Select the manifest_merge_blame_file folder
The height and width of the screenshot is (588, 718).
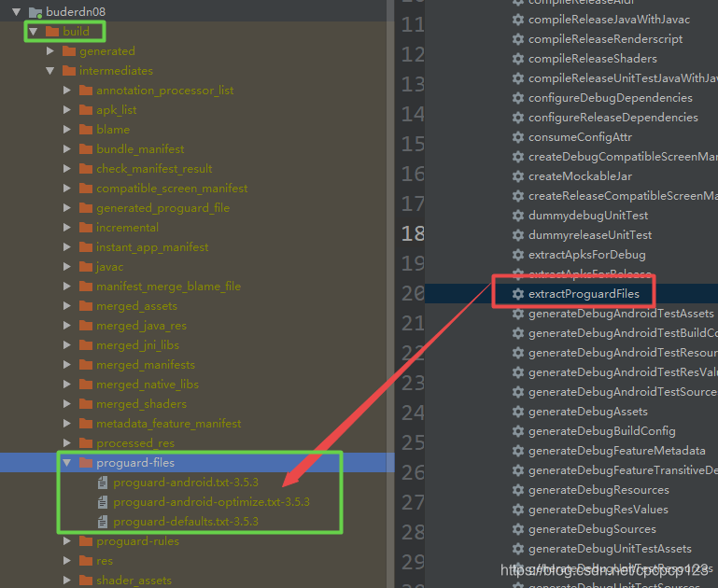click(x=168, y=287)
